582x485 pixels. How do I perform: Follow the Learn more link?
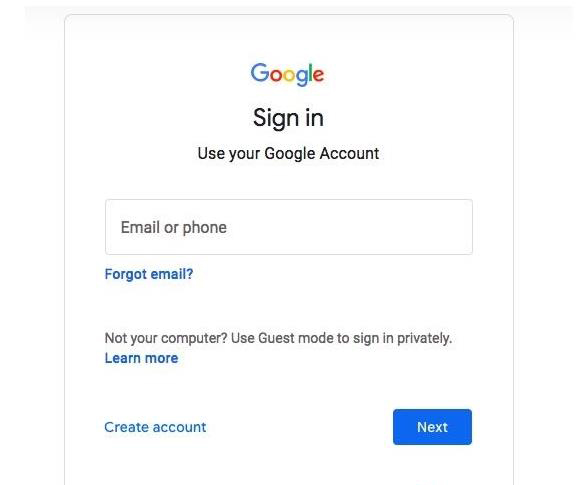coord(141,358)
